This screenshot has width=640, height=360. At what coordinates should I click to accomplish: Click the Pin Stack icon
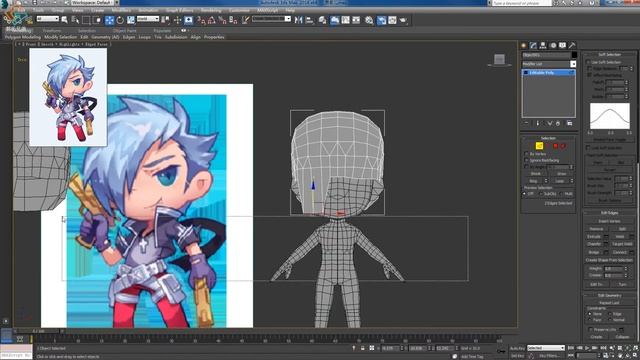tap(527, 123)
